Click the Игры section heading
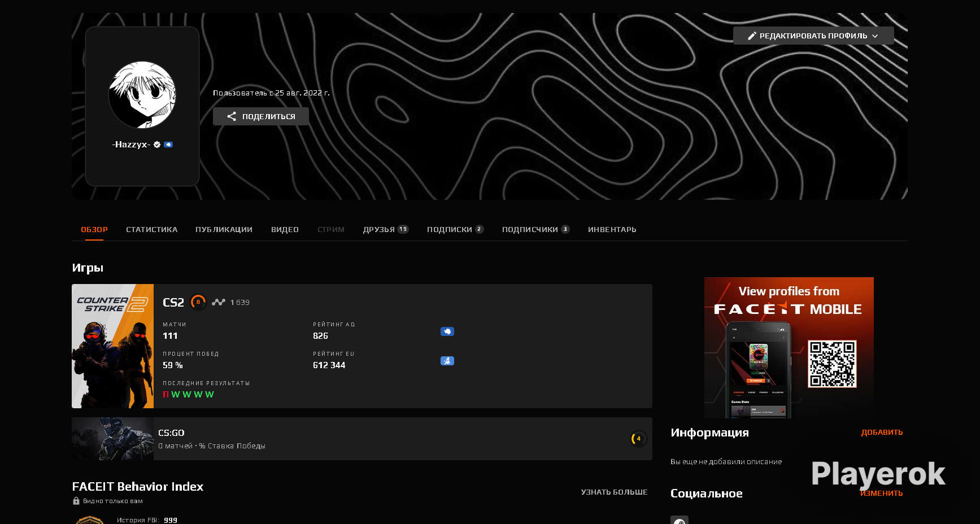This screenshot has height=524, width=980. coord(88,268)
